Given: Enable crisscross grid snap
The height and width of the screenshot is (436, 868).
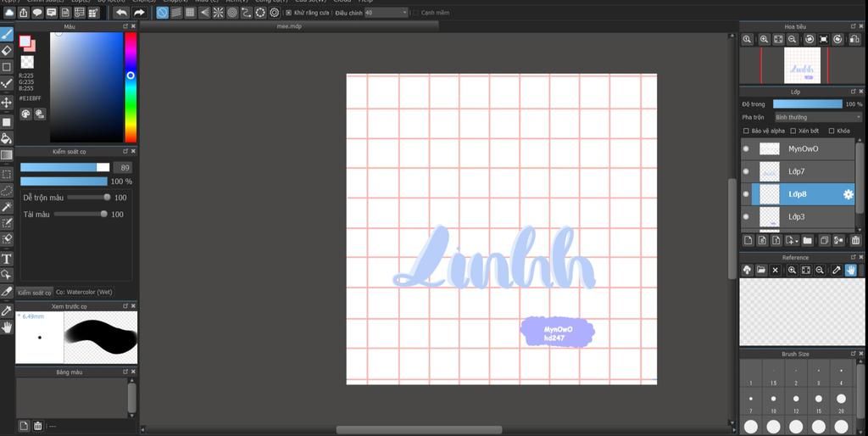Looking at the screenshot, I should coord(190,12).
